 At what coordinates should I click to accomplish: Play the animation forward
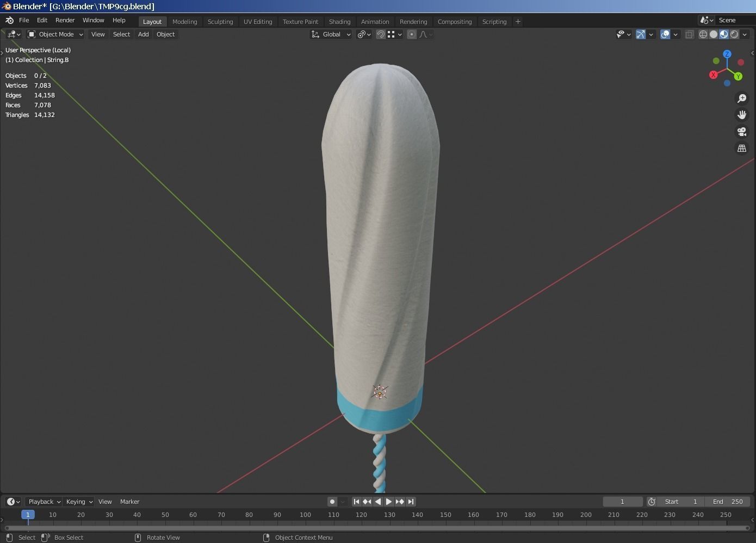(389, 502)
